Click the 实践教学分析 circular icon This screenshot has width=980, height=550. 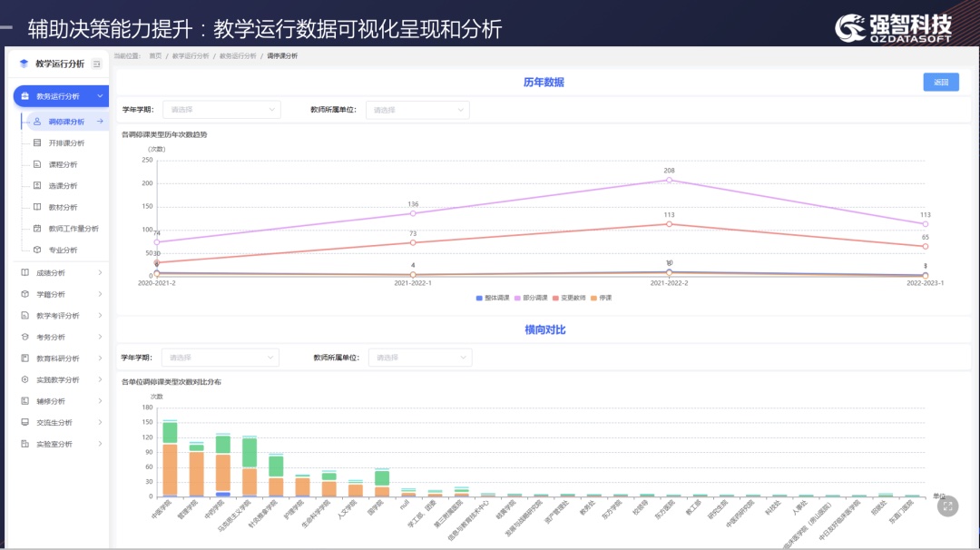tap(25, 379)
